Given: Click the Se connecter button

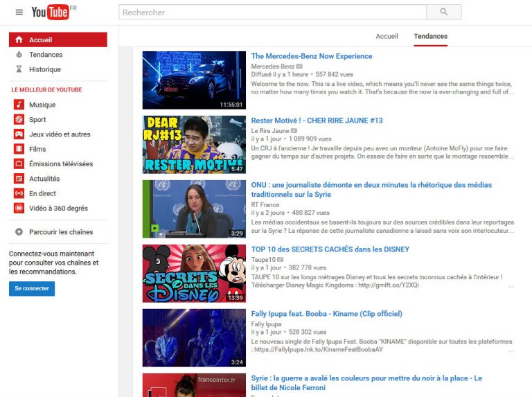Looking at the screenshot, I should coord(32,288).
